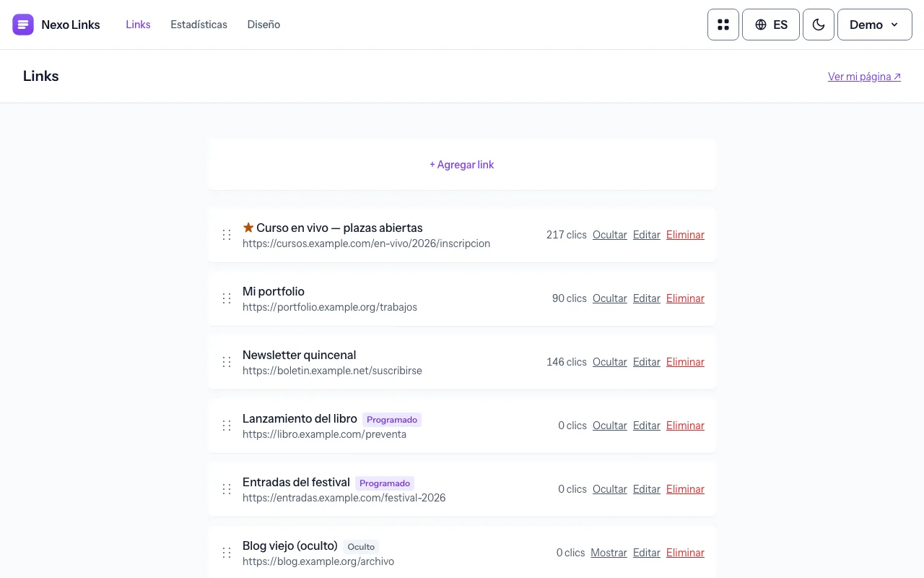Delete the Newsletter quincenal link
Screen dimensions: 924x578
click(x=685, y=362)
